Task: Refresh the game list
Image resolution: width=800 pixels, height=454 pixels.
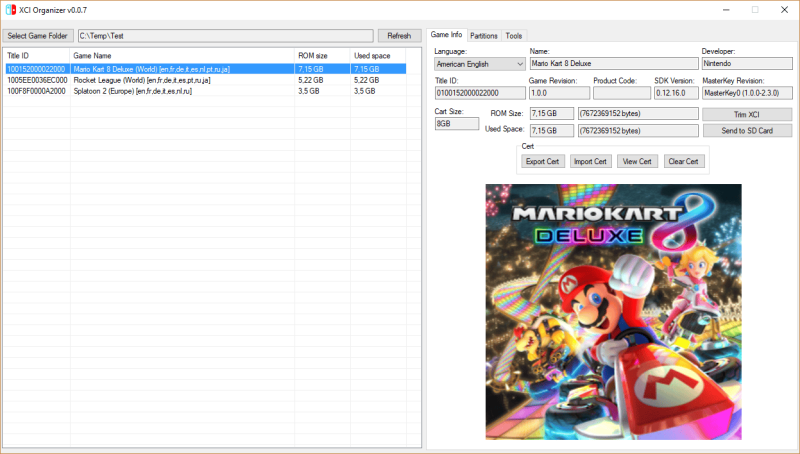Action: [x=399, y=36]
